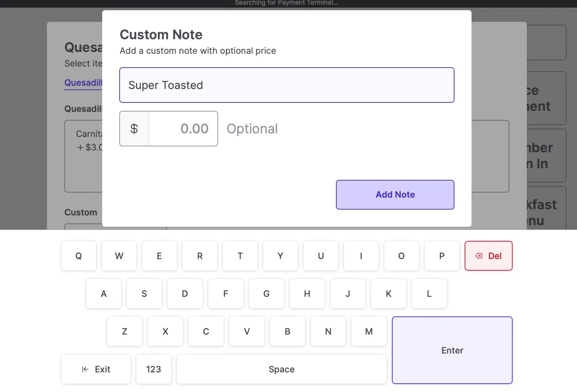Screen dimensions: 577x392
Task: Tap the letter P key
Action: pyautogui.click(x=442, y=256)
